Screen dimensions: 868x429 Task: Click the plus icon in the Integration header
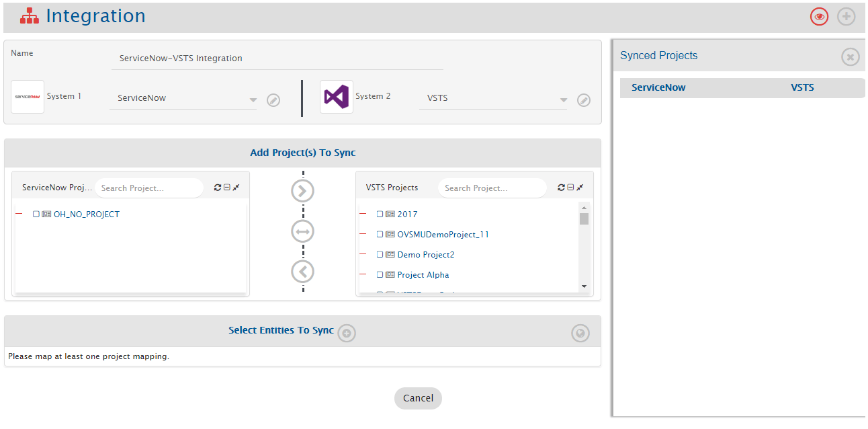(x=846, y=17)
